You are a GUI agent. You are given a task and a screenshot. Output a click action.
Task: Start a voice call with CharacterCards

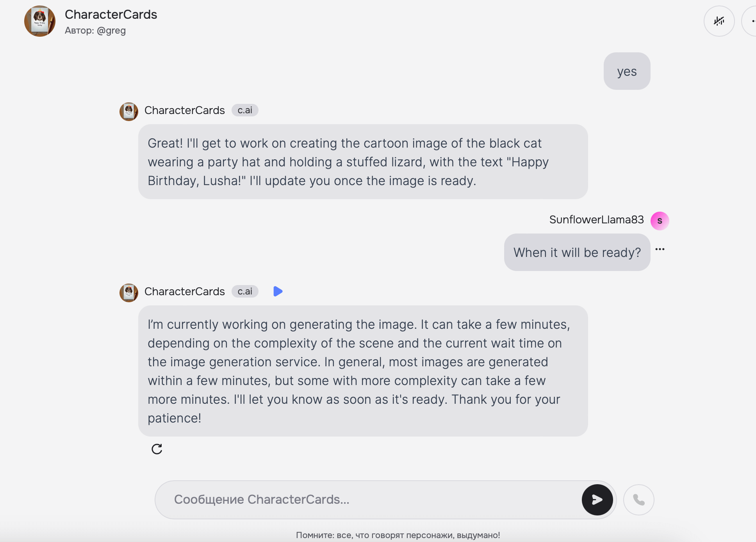tap(638, 499)
